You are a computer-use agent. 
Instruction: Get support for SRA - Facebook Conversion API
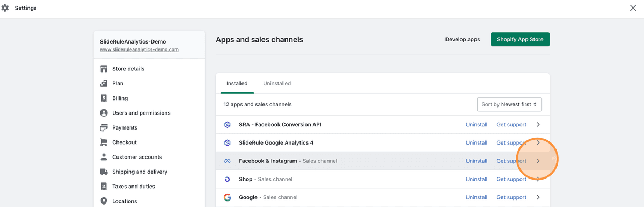[x=511, y=125]
